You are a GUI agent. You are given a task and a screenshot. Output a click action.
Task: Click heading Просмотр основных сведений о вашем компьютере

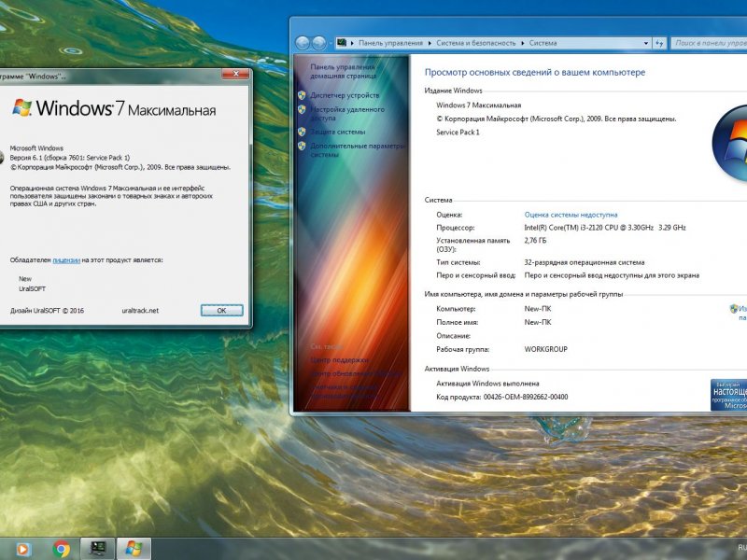coord(534,73)
